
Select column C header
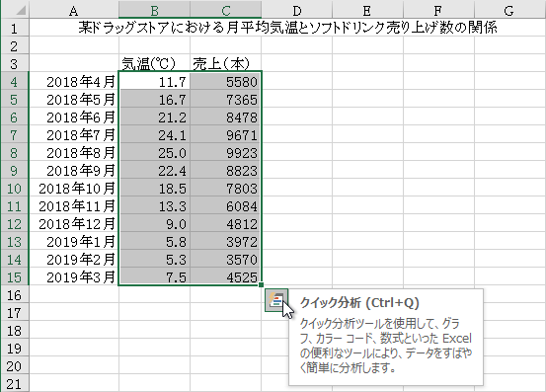coord(226,10)
